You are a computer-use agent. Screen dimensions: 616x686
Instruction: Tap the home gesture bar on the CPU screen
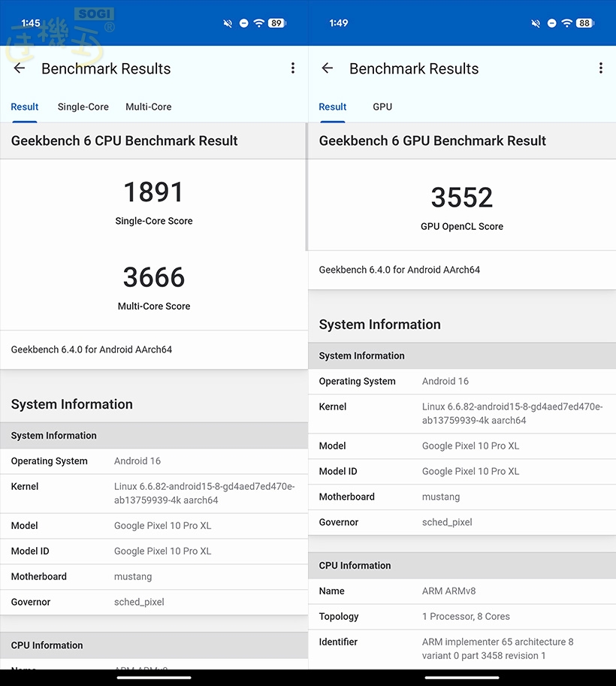pyautogui.click(x=154, y=678)
